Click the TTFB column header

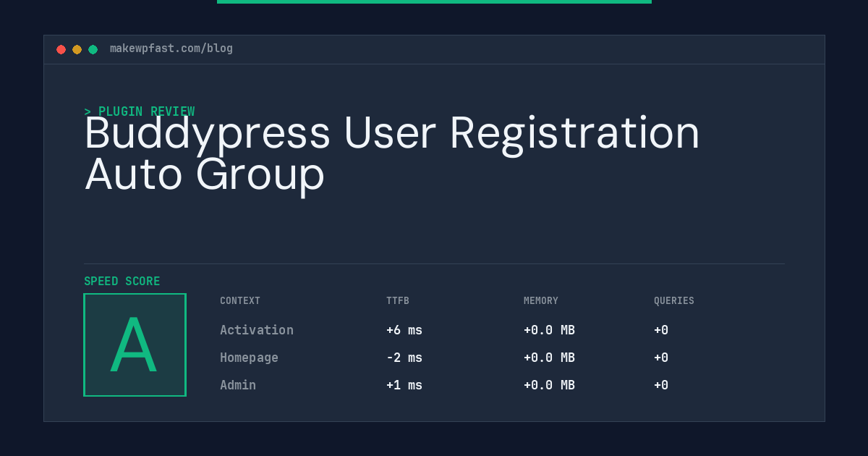[x=398, y=300]
